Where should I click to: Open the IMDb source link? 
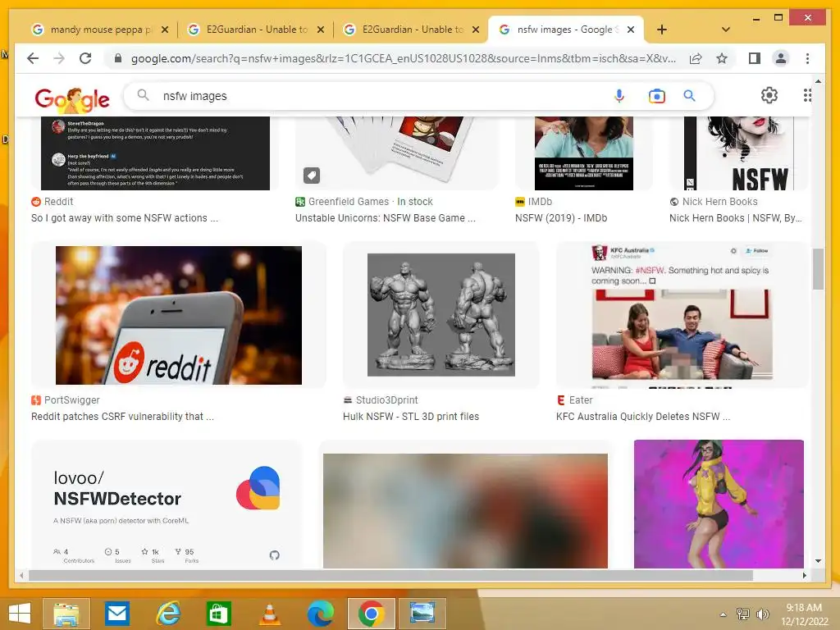533,202
